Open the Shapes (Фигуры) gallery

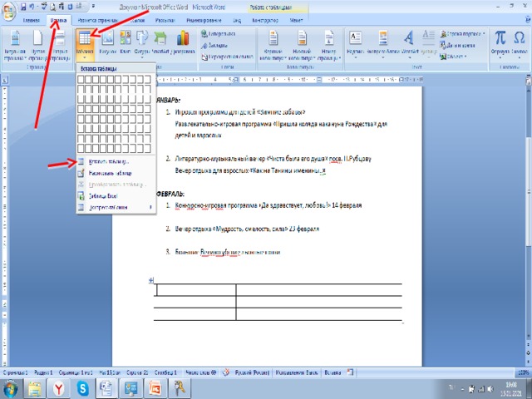coord(142,43)
